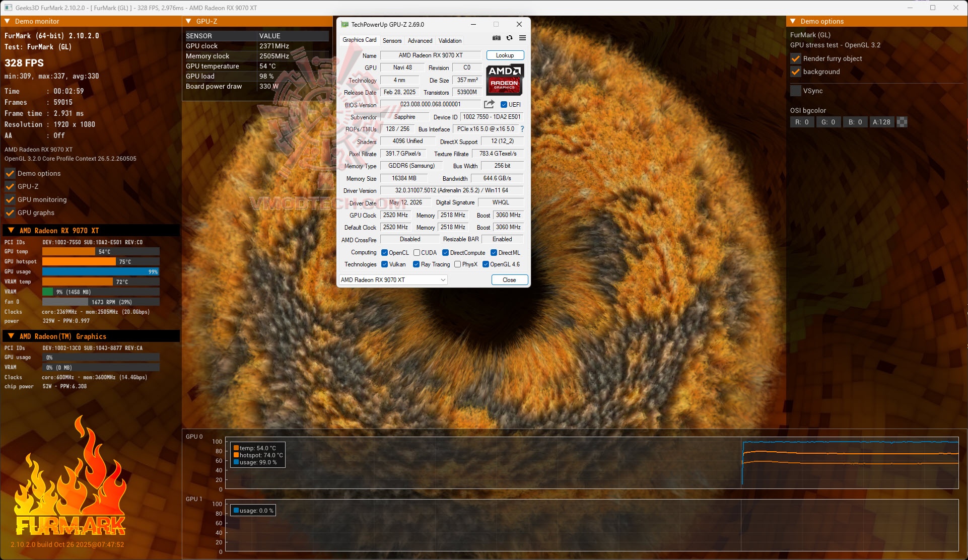
Task: Toggle the Vulkan checkbox
Action: click(x=385, y=264)
